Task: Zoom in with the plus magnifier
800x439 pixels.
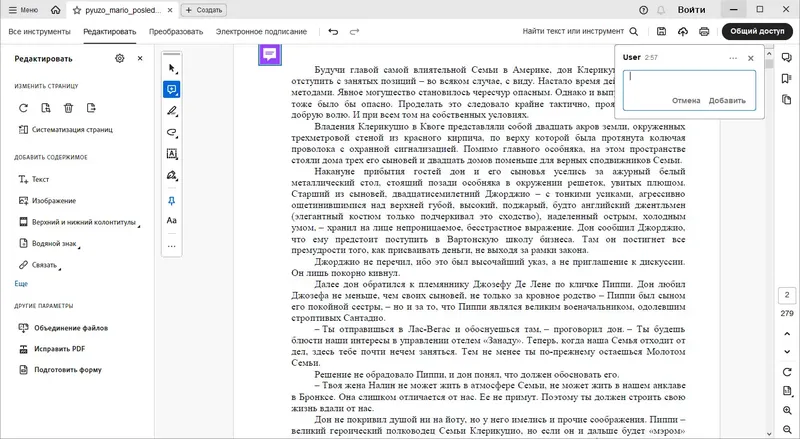Action: click(787, 410)
